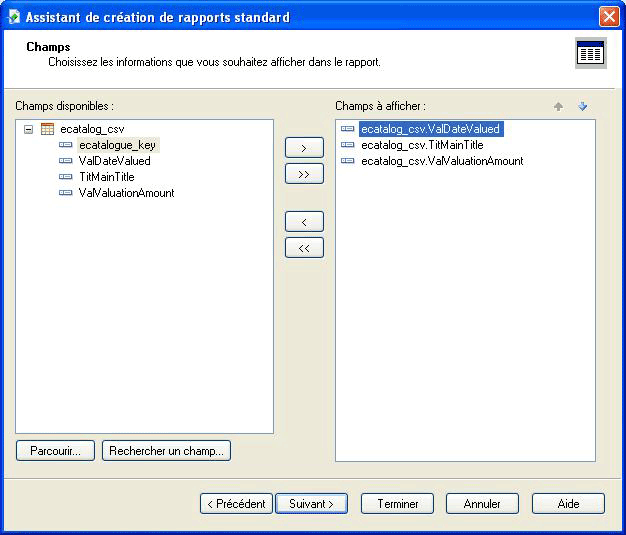The height and width of the screenshot is (535, 626).
Task: Remove selected field with left arrow button
Action: click(304, 222)
